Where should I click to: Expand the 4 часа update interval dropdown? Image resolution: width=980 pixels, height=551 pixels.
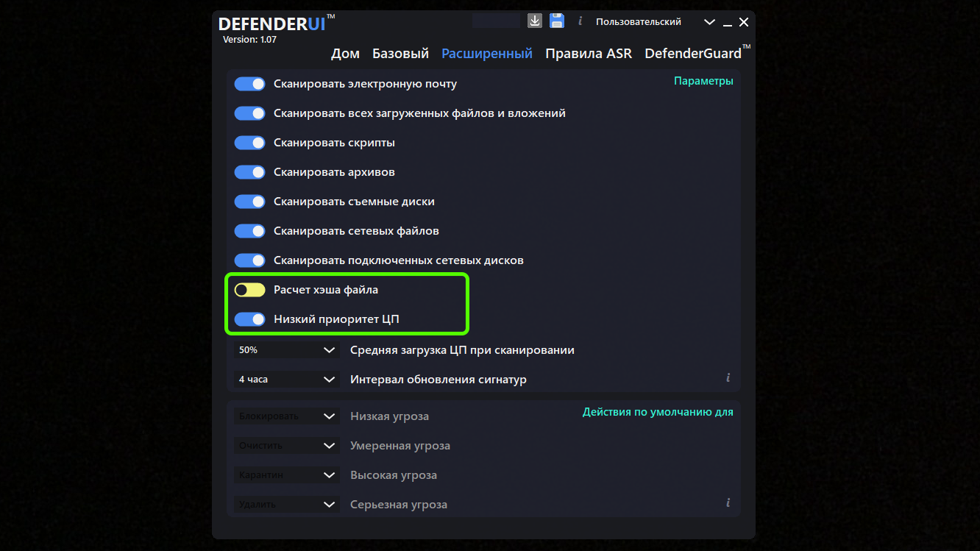click(287, 380)
